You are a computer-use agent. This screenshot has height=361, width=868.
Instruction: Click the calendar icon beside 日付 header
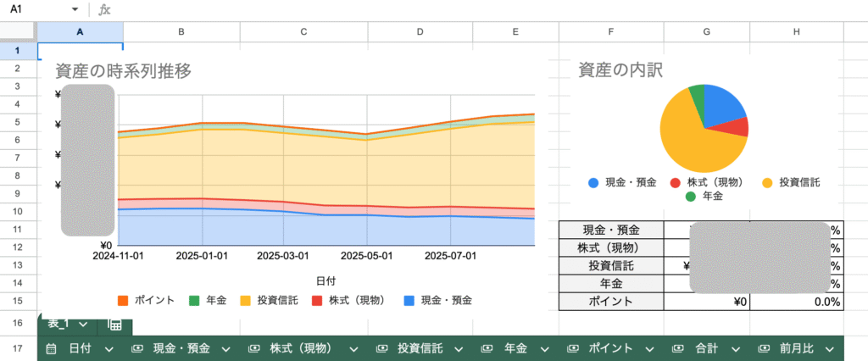point(51,348)
